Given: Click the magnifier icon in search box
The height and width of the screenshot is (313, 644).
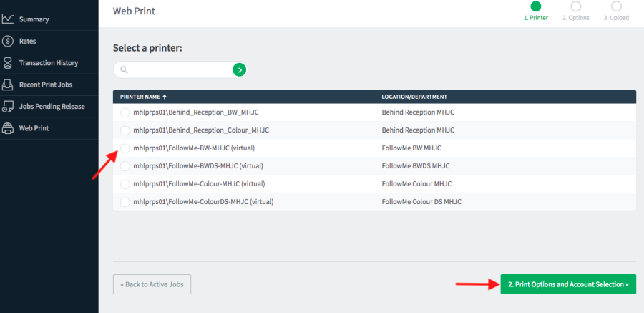Looking at the screenshot, I should point(124,69).
